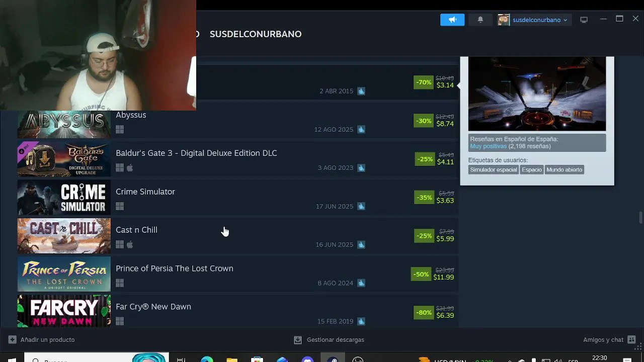Click the wishlist icon on Prince of Persia row
Image resolution: width=644 pixels, height=362 pixels.
click(x=361, y=283)
